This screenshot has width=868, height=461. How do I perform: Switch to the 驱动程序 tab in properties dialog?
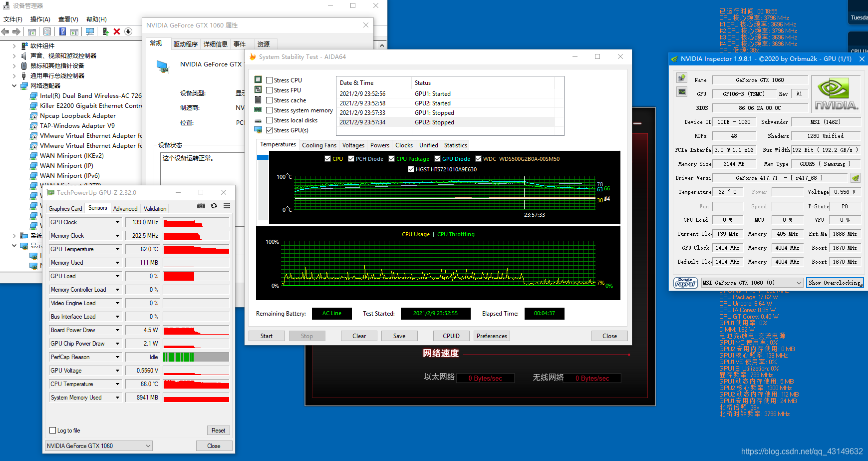click(186, 44)
